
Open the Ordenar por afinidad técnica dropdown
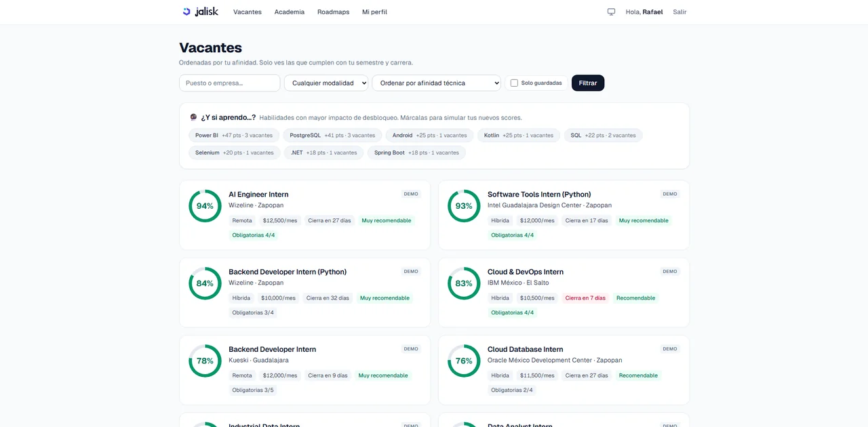point(437,83)
